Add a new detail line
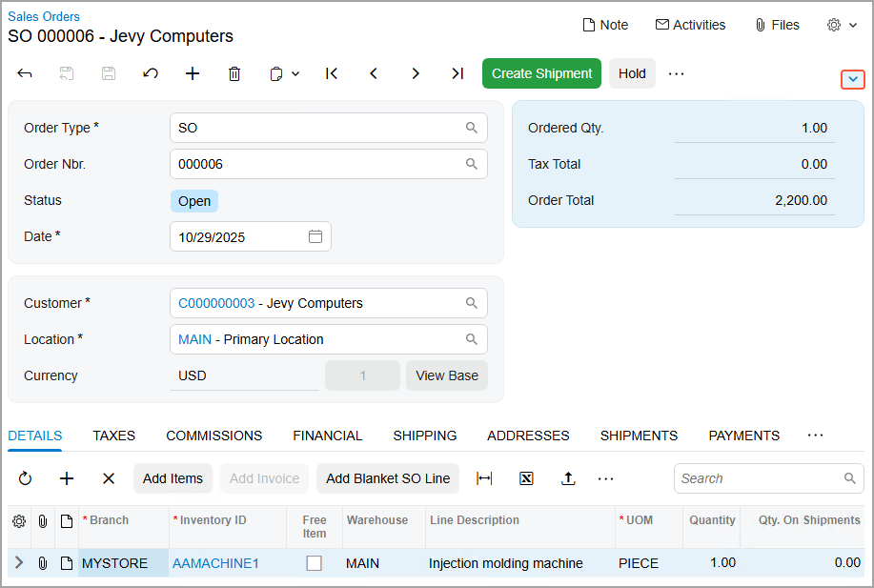Viewport: 874px width, 588px height. pyautogui.click(x=67, y=478)
